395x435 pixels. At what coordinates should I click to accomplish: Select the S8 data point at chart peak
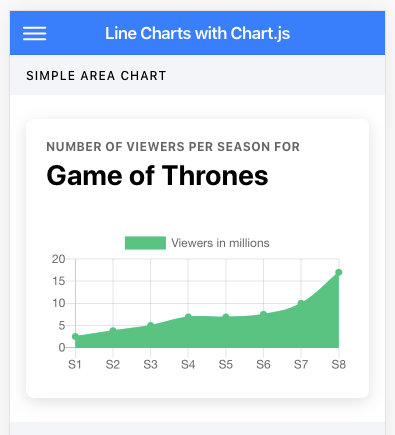(339, 272)
